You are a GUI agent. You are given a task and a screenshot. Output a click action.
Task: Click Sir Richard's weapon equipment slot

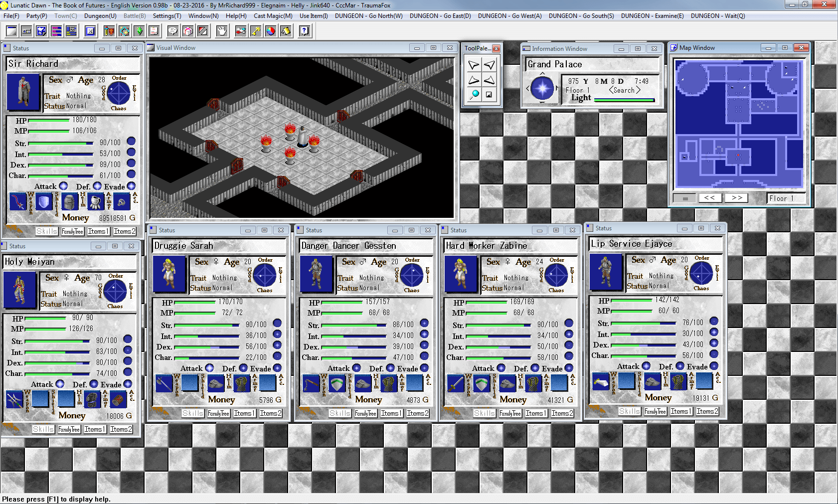point(18,201)
